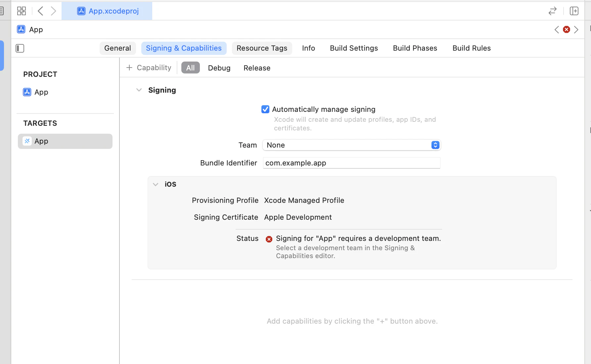Screen dimensions: 591x364
Task: Add an editor on the right
Action: pos(574,11)
